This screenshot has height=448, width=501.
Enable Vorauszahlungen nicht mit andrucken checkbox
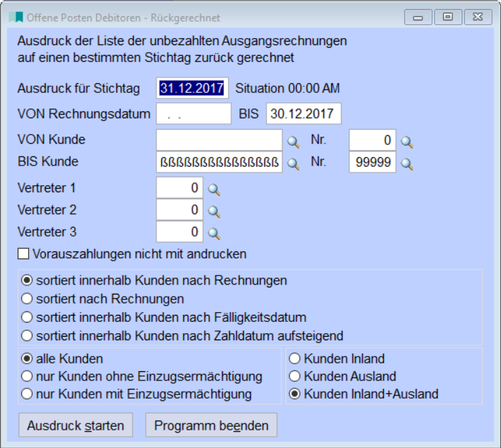(x=23, y=254)
